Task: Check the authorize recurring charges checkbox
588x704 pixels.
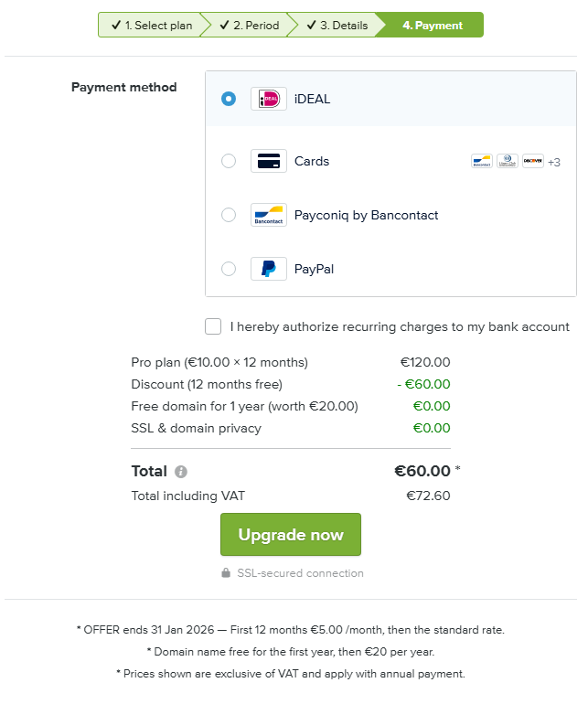Action: pyautogui.click(x=213, y=326)
